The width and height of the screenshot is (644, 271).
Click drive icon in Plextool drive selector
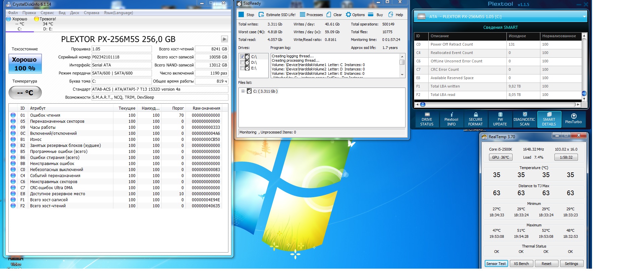coord(421,16)
